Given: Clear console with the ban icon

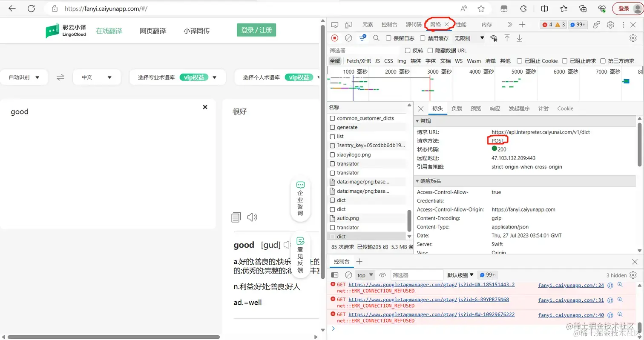Looking at the screenshot, I should point(348,275).
